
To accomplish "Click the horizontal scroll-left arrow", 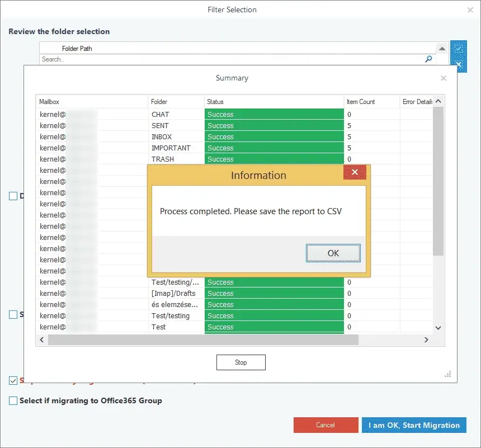I will coord(42,339).
